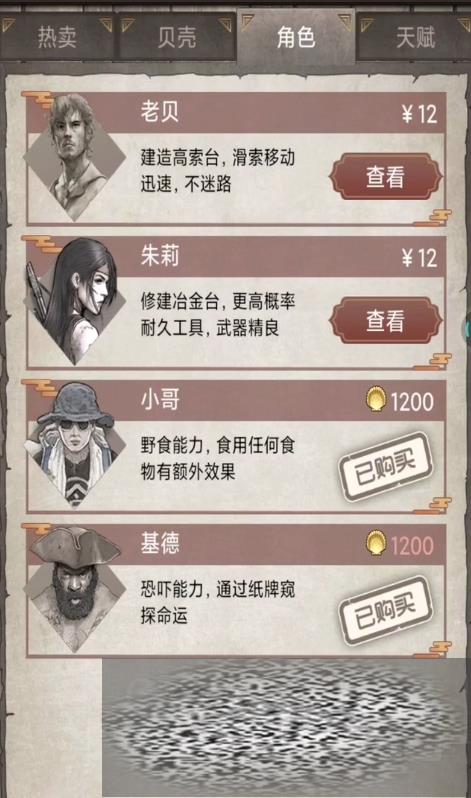471x798 pixels.
Task: Tap 小哥 character portrait with hat
Action: click(75, 445)
